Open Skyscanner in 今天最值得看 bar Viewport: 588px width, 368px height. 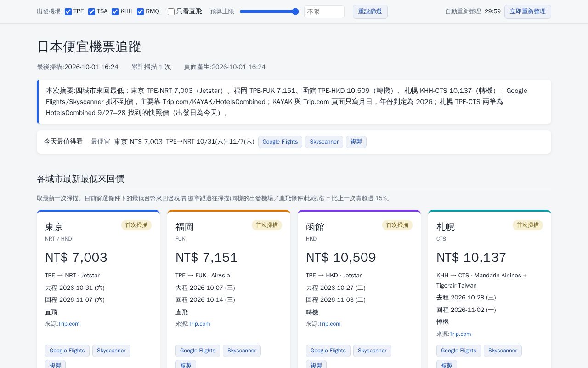(324, 142)
